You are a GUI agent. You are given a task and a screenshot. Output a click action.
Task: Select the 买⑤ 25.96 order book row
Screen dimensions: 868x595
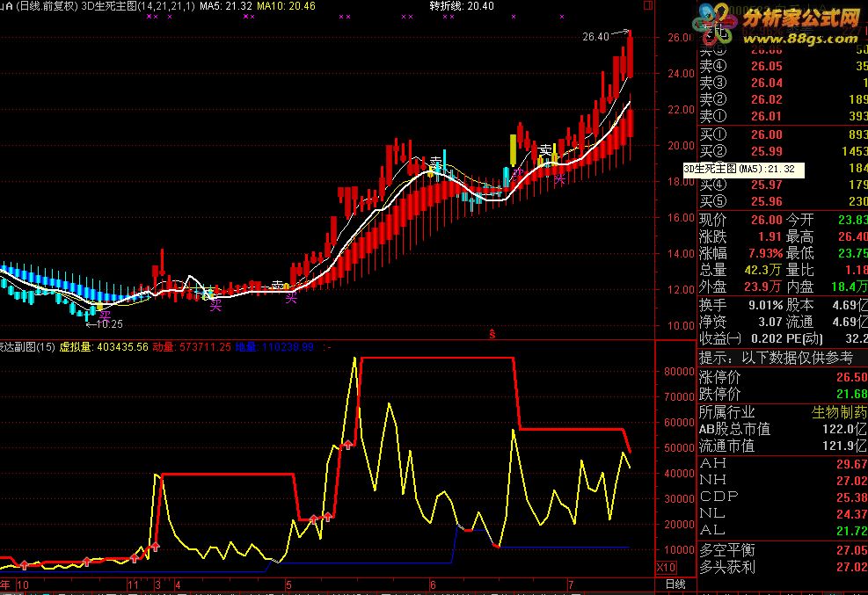(x=782, y=201)
